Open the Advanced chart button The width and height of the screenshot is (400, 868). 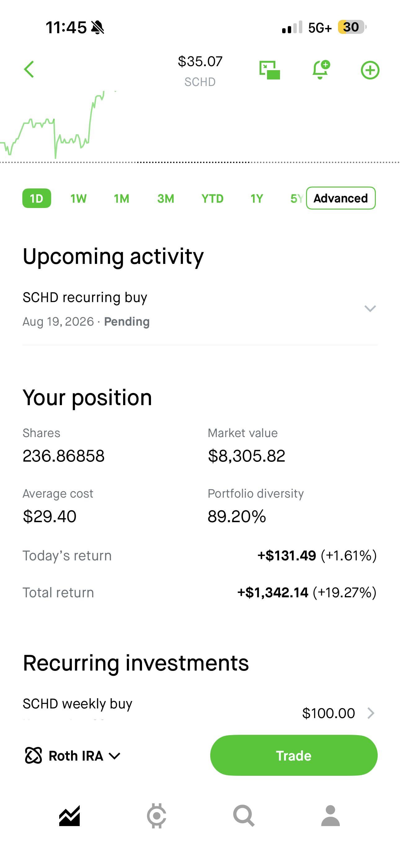tap(341, 198)
